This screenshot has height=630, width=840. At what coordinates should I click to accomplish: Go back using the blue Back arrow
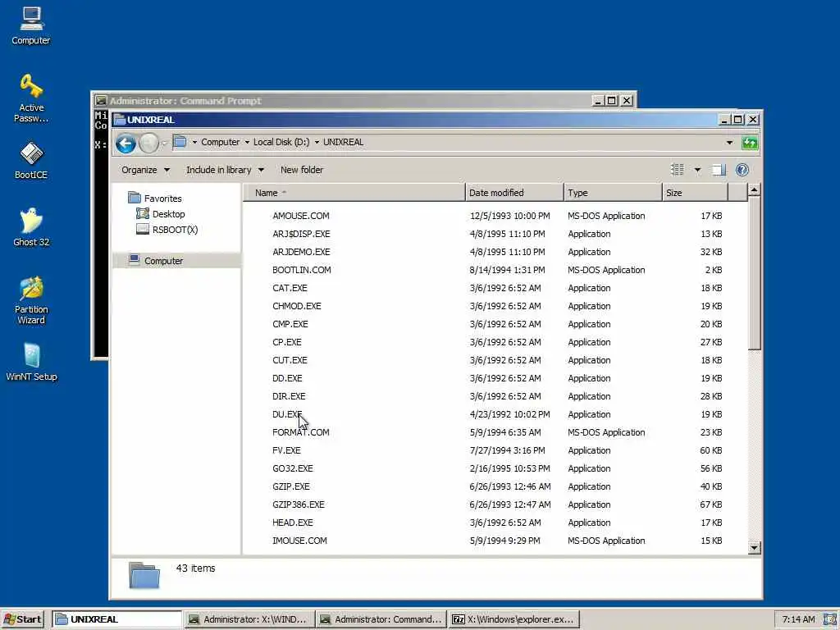[x=126, y=143]
